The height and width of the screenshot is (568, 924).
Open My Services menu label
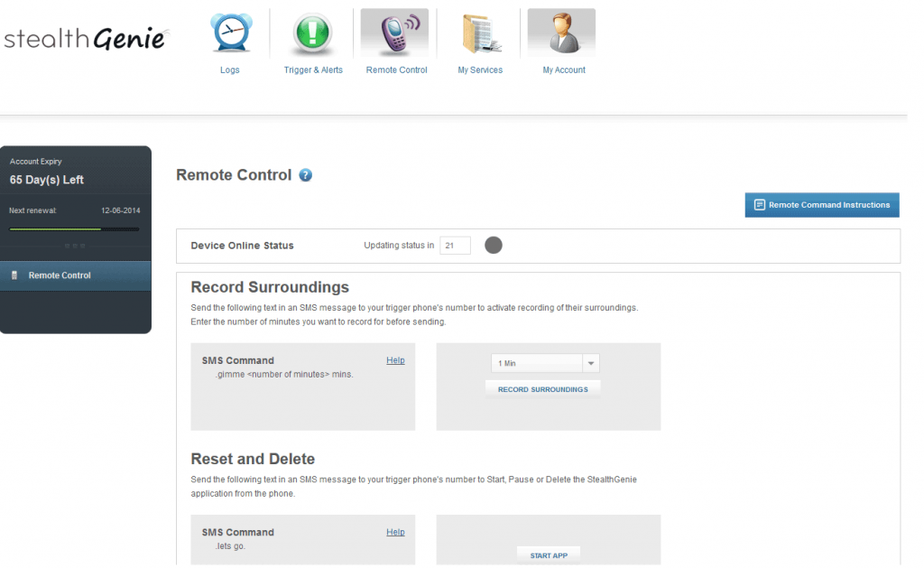point(480,70)
